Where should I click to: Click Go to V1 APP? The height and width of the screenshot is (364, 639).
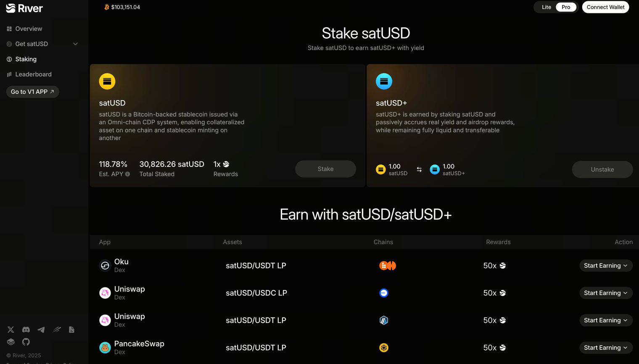[x=32, y=92]
